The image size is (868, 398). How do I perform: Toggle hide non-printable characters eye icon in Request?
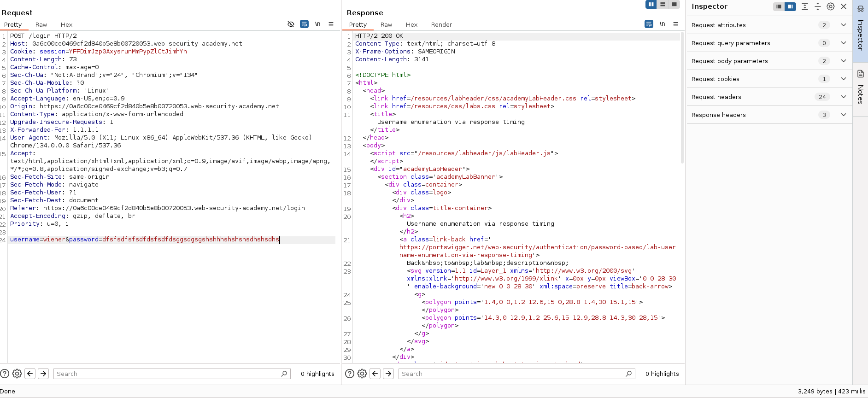291,24
